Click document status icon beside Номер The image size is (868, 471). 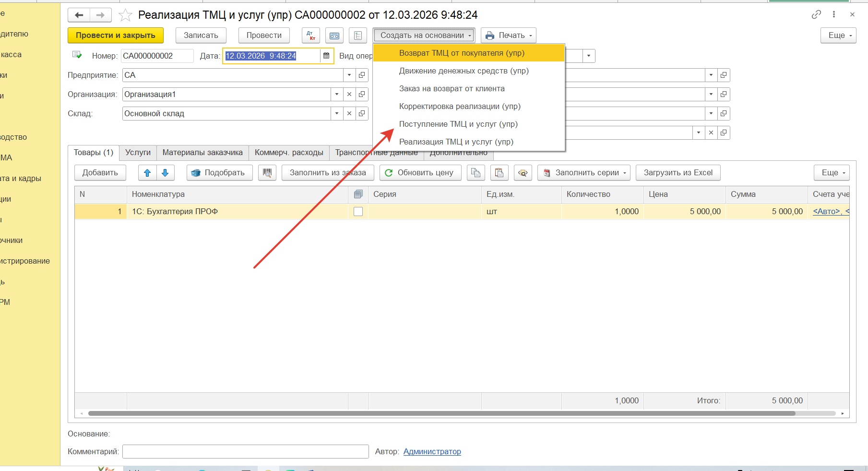click(77, 55)
